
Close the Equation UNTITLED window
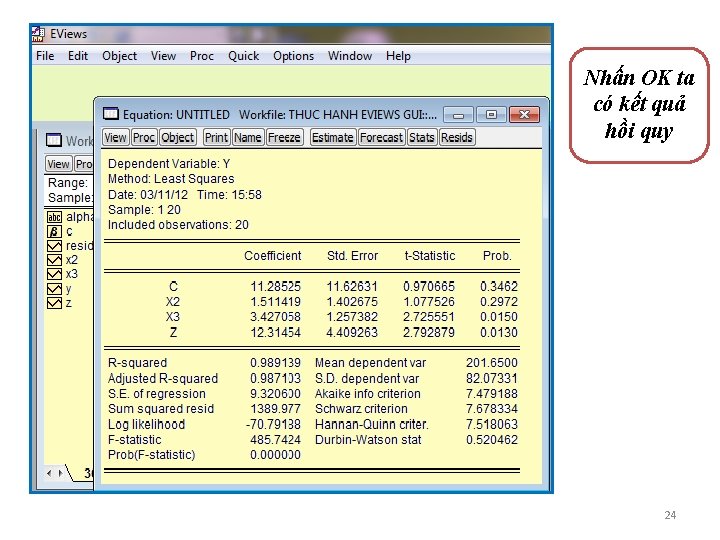point(524,115)
